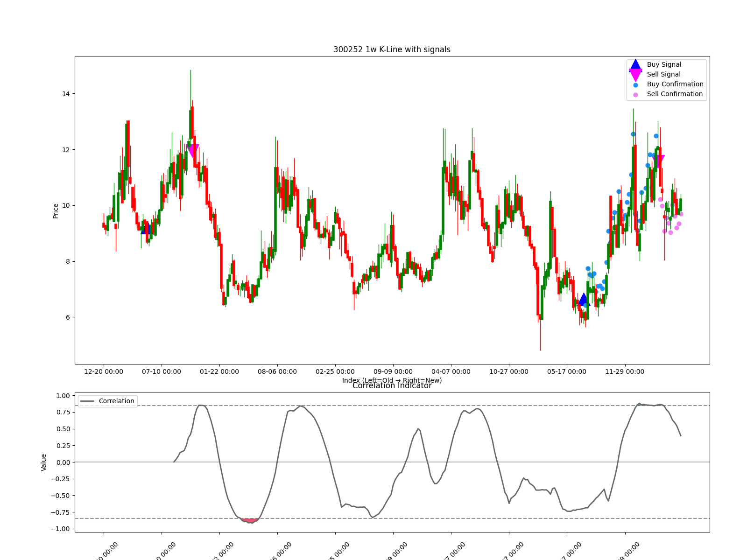This screenshot has height=560, width=747.
Task: Click the 'Buy Confirmation' legend label
Action: click(x=675, y=84)
